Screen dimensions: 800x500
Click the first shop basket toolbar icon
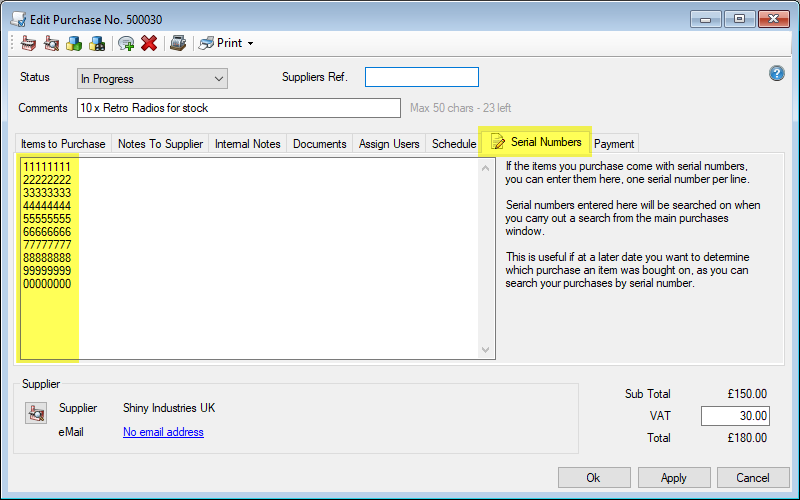[x=27, y=43]
